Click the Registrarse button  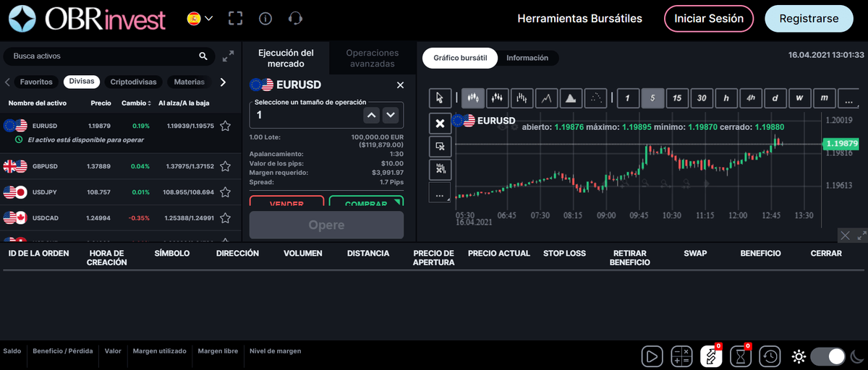coord(810,19)
